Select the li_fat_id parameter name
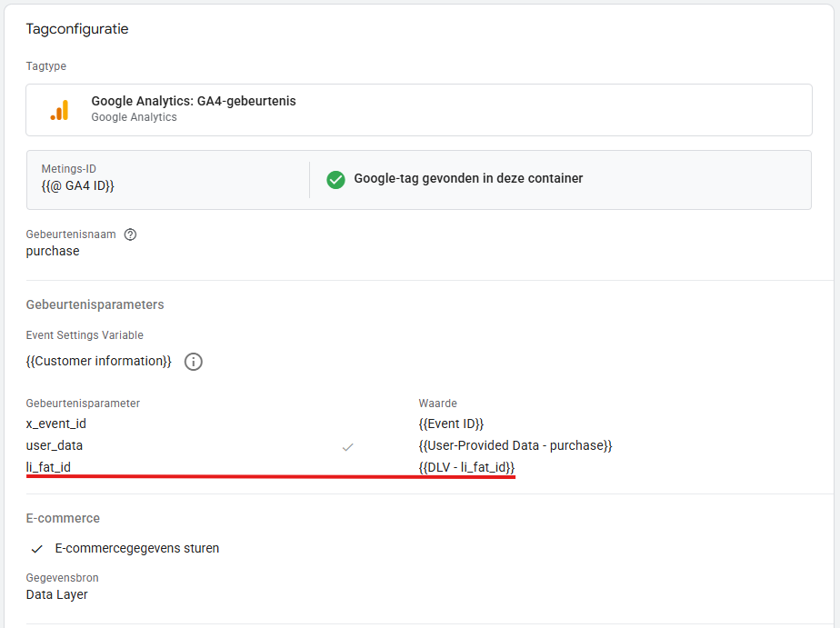This screenshot has height=628, width=840. coord(48,467)
